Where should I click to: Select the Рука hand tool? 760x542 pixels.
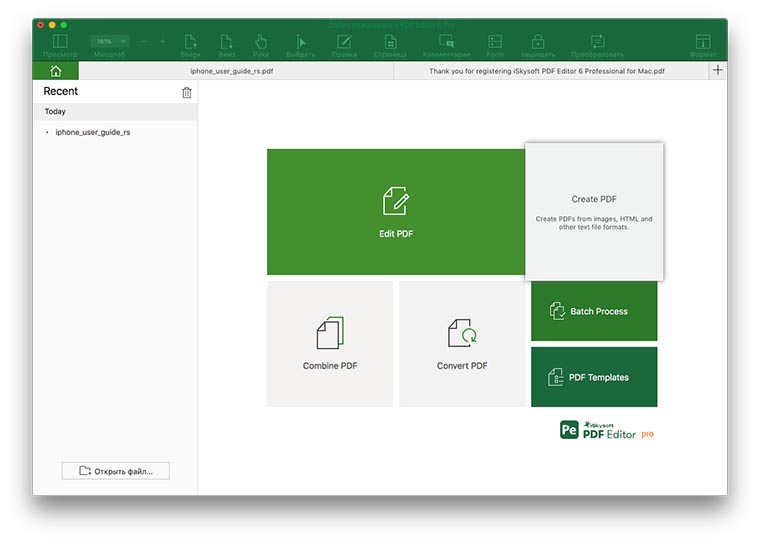pos(261,43)
